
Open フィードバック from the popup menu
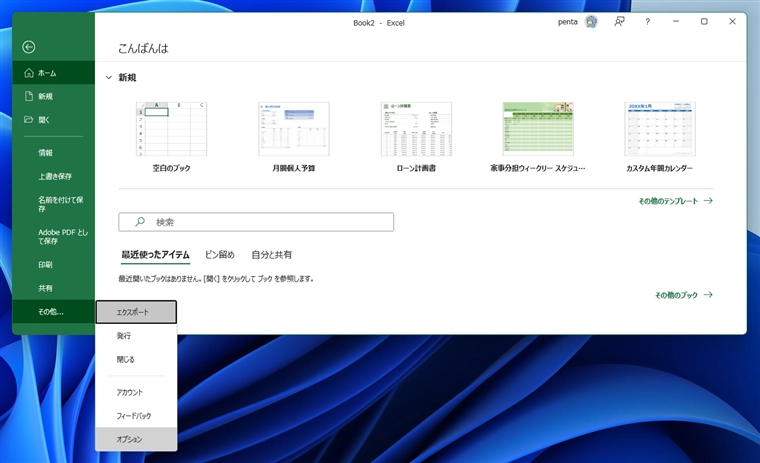point(136,415)
